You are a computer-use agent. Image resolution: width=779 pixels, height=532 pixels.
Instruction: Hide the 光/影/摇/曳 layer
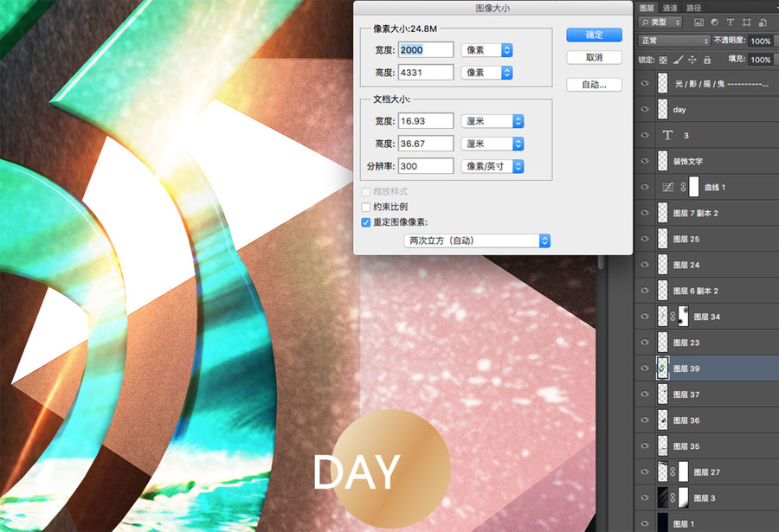(x=645, y=83)
